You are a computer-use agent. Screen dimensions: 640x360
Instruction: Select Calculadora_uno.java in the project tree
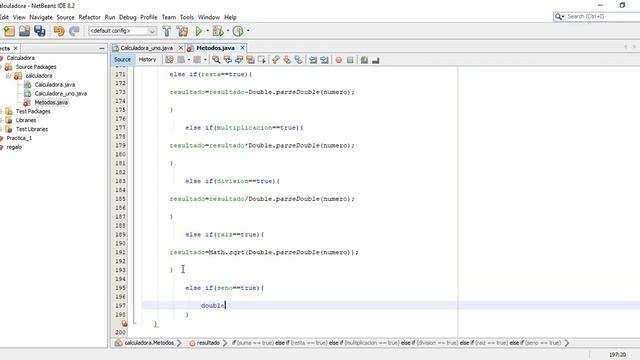[60, 93]
